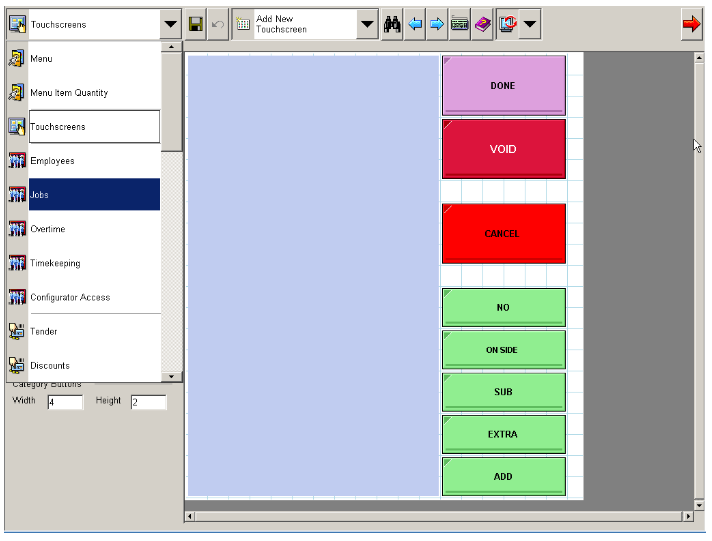Open the purple help book icon
This screenshot has width=712, height=541.
tap(482, 24)
